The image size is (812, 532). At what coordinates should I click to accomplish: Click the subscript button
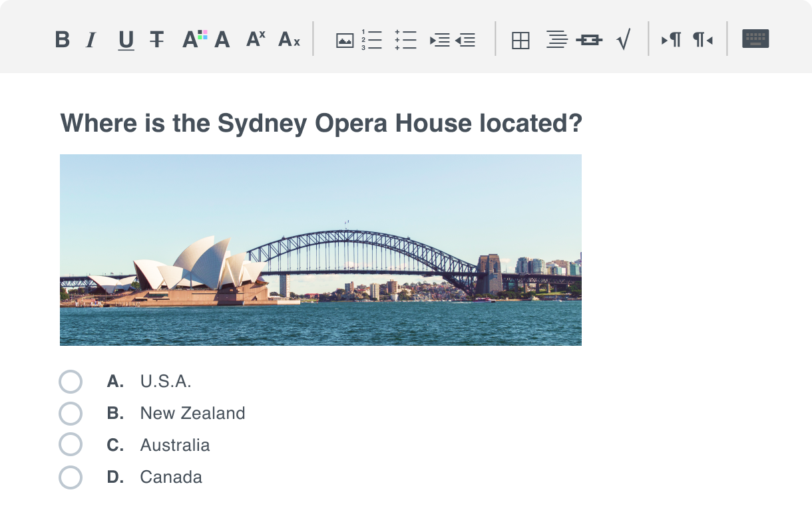[x=289, y=40]
